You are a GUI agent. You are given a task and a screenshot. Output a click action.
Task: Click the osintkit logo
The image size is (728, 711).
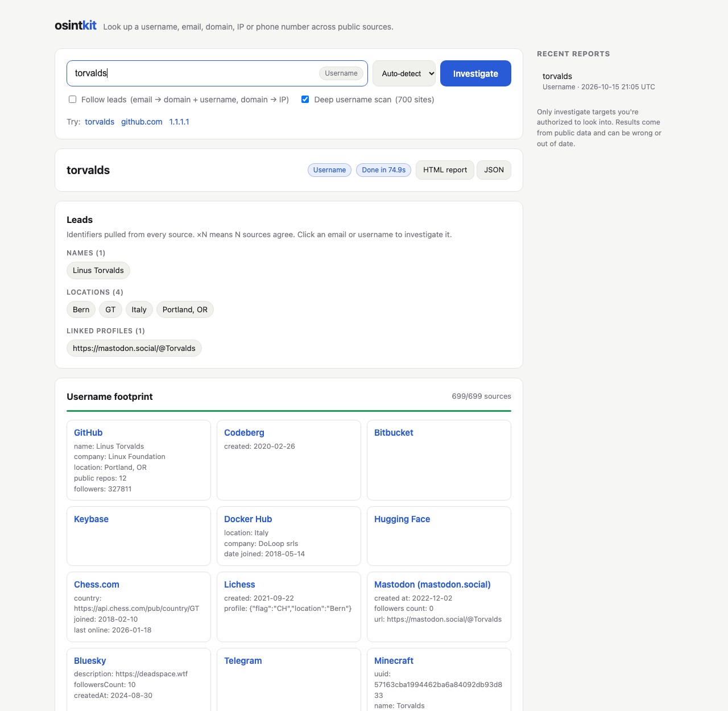coord(76,26)
